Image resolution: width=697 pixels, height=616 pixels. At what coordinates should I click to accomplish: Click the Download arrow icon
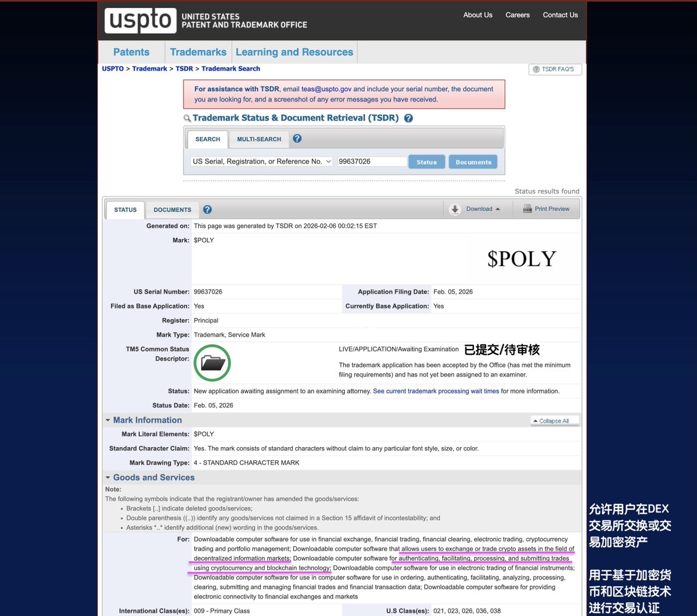tap(455, 209)
